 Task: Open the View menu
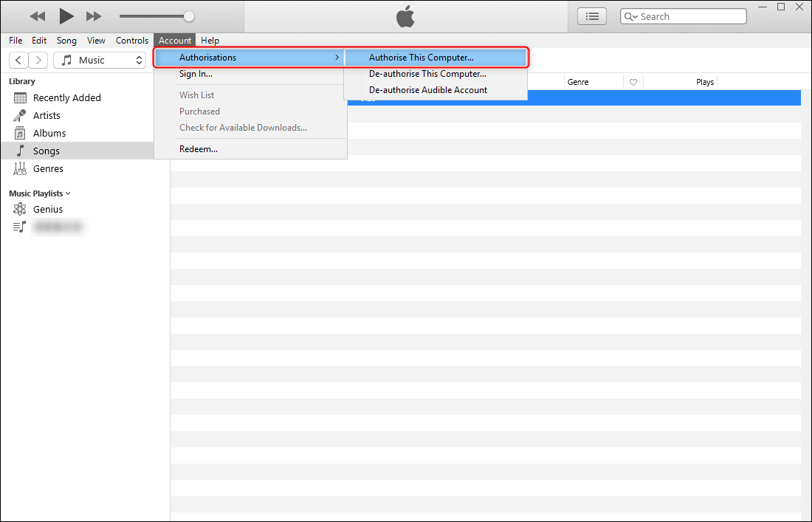pos(96,41)
